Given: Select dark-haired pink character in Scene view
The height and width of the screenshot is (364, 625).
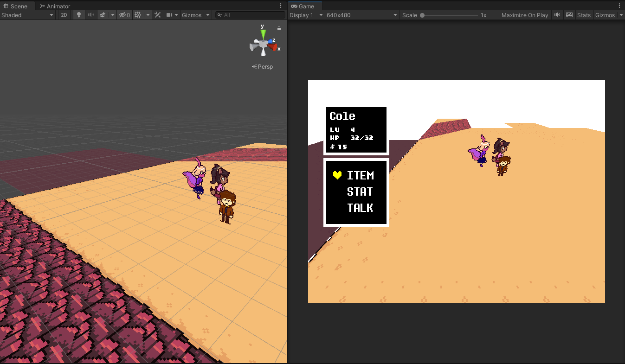Looking at the screenshot, I should 219,180.
